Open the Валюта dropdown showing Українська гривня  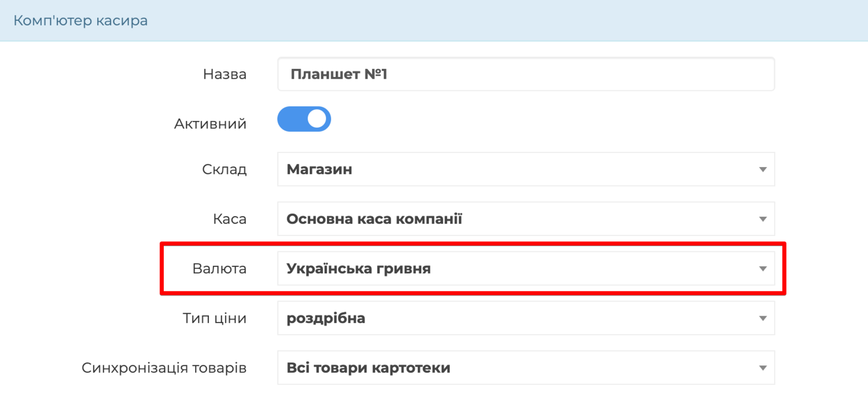[526, 269]
